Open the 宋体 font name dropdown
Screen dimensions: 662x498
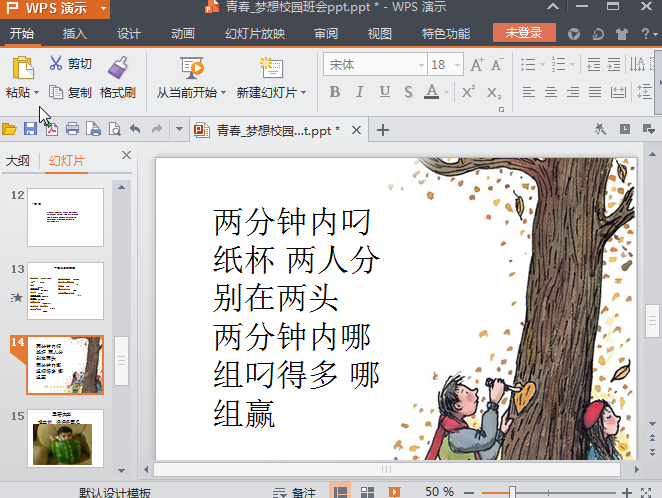point(421,65)
